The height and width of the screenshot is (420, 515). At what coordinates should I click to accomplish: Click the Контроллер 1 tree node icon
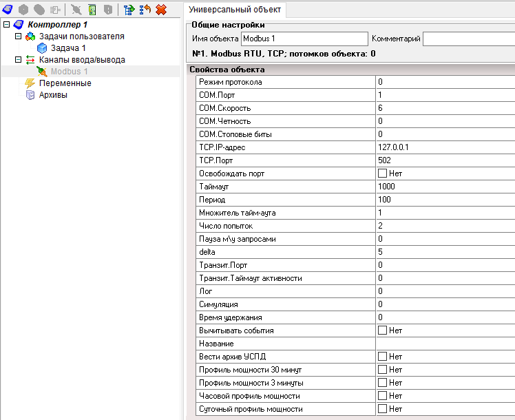pyautogui.click(x=19, y=25)
